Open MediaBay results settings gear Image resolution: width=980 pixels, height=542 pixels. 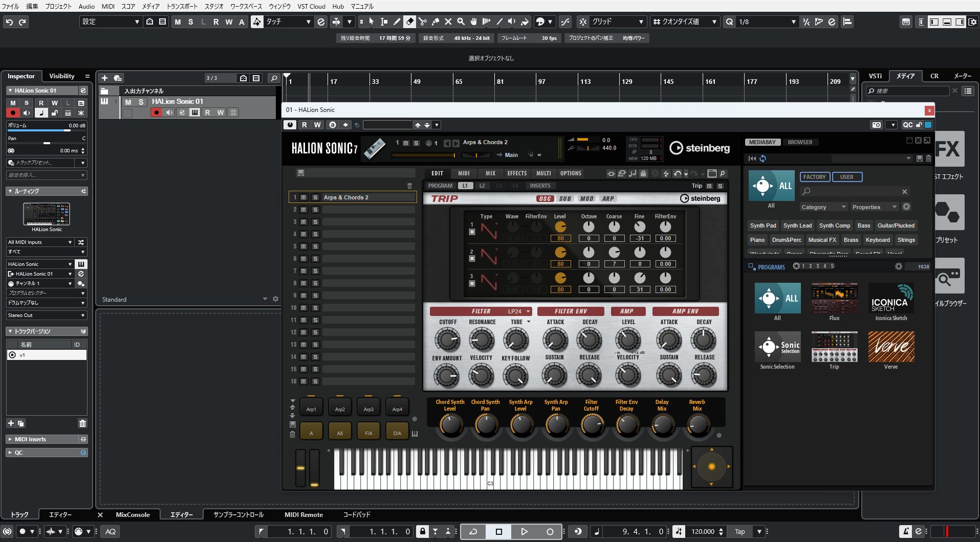tap(899, 266)
